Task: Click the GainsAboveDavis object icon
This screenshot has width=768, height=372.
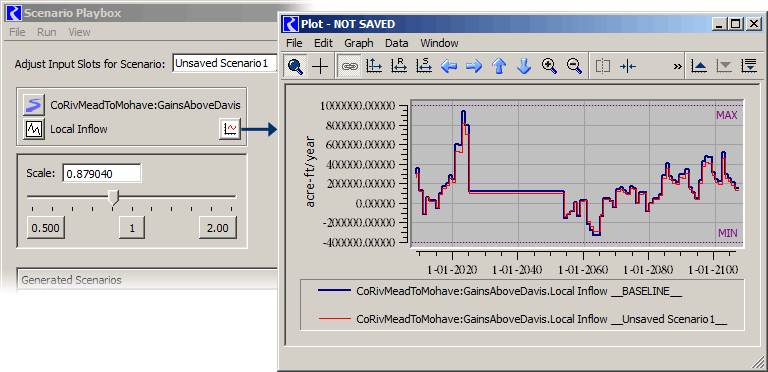Action: pos(34,104)
